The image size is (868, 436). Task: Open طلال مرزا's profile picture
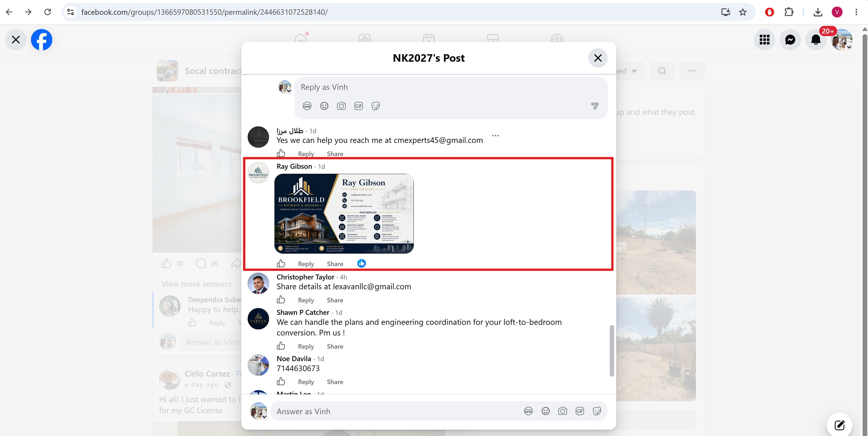[x=259, y=137]
